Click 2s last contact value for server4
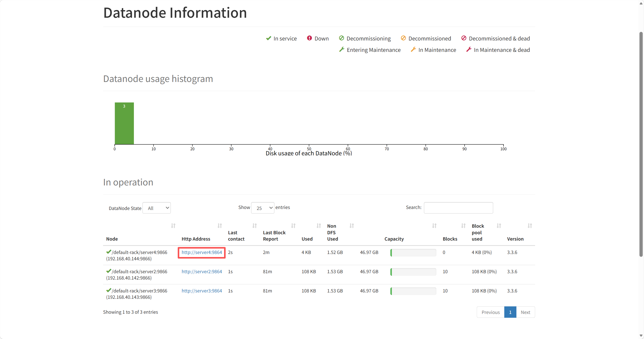 (x=230, y=252)
